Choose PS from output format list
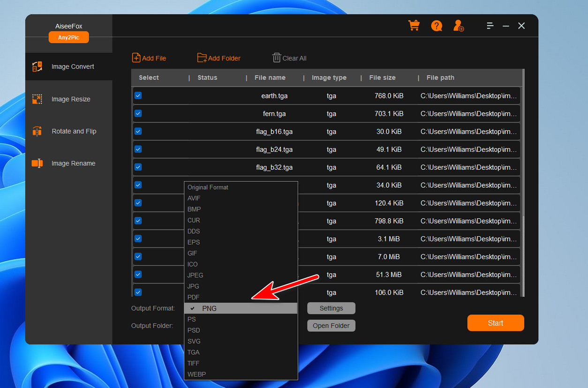588x388 pixels. [x=241, y=319]
